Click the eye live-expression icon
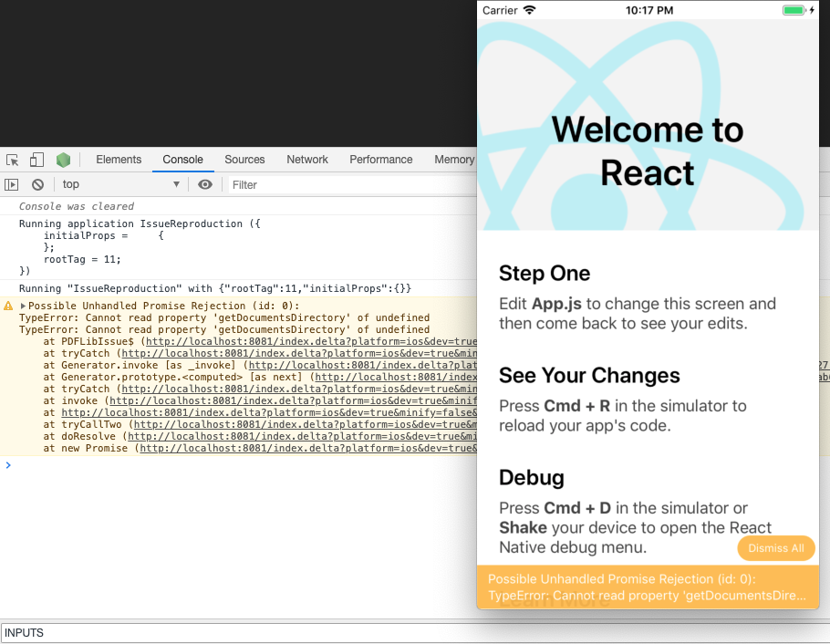 (x=205, y=184)
